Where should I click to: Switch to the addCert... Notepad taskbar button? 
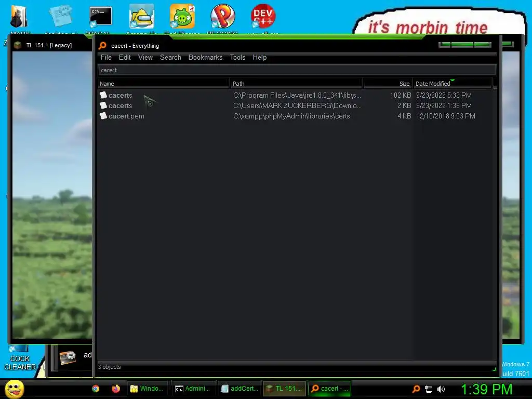(x=239, y=389)
